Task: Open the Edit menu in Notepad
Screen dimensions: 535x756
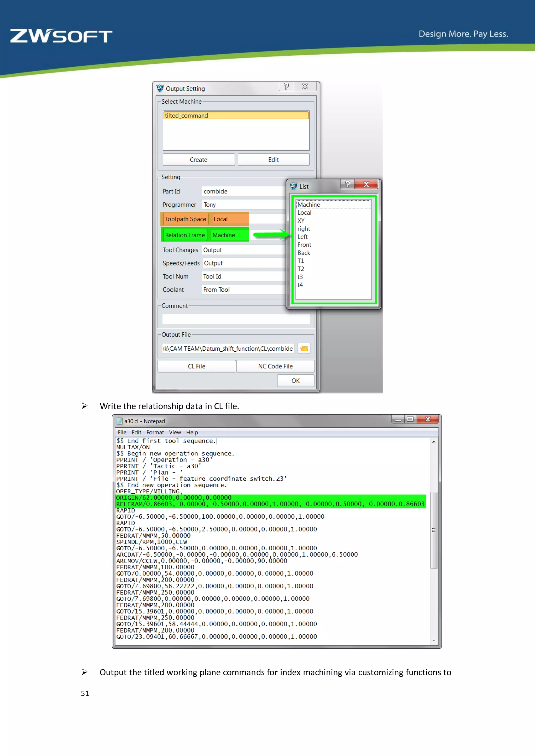Action: 136,432
